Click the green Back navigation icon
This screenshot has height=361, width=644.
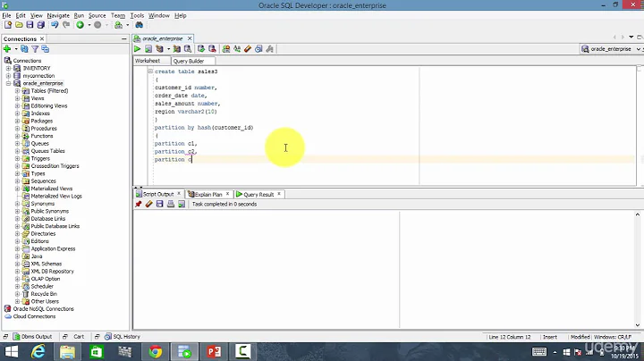[x=80, y=25]
